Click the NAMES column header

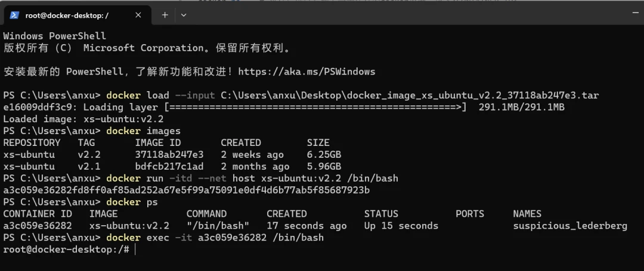527,214
